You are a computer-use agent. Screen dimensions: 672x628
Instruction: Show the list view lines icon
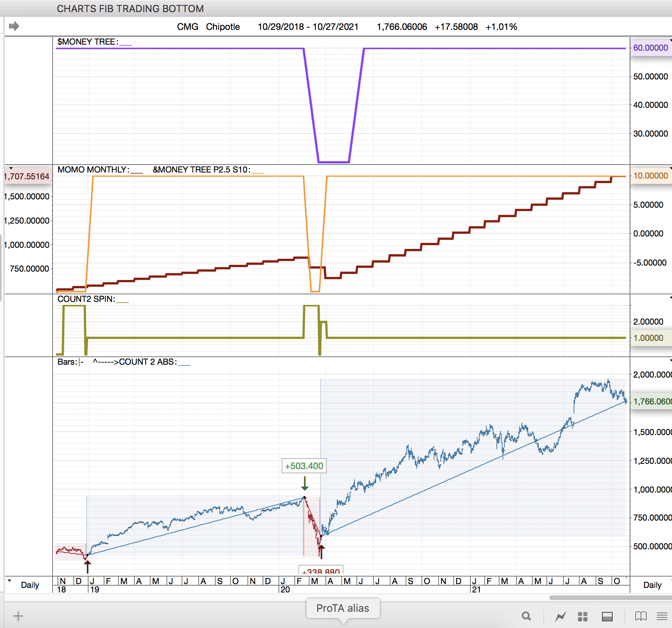(x=662, y=617)
